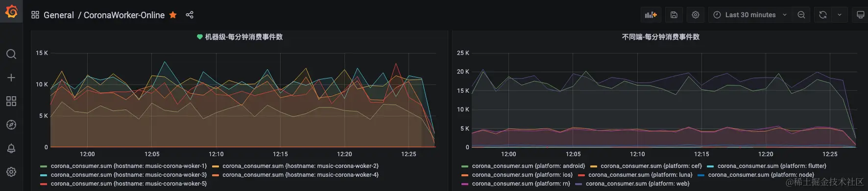Click the Grafana logo icon
868x191 pixels.
11,11
